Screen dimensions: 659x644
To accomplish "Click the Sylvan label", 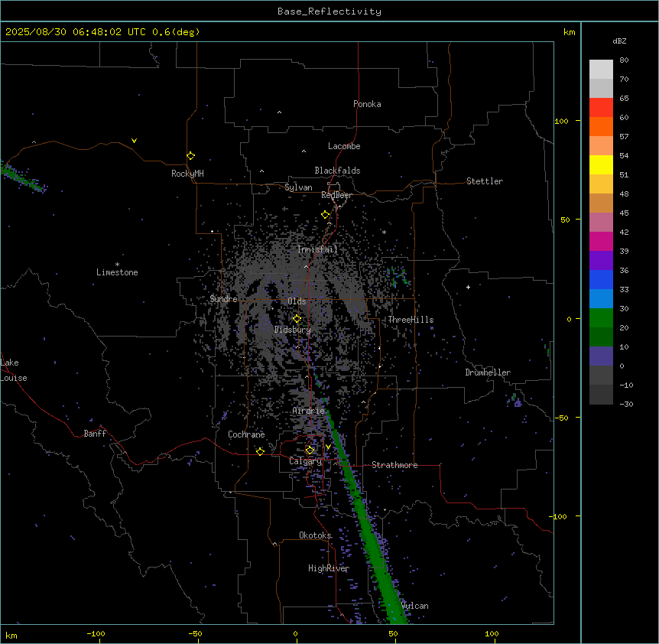I will click(x=298, y=187).
